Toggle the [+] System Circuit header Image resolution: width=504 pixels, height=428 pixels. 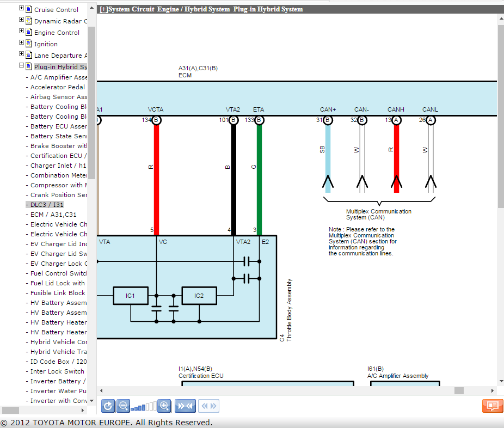tap(103, 9)
